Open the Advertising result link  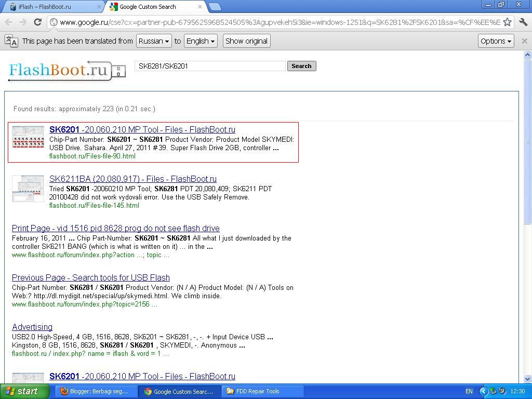coord(32,327)
